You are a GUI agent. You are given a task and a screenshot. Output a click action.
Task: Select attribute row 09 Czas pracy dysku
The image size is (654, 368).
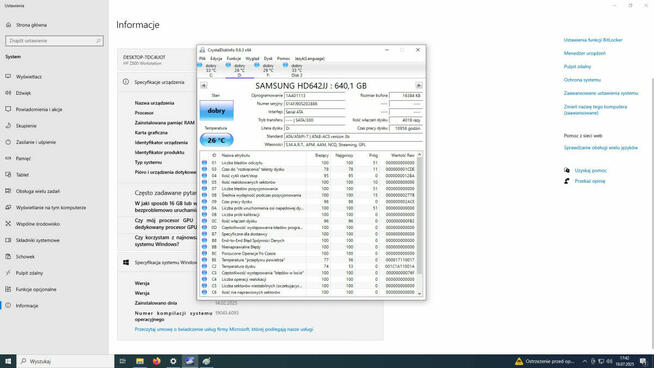coord(309,202)
